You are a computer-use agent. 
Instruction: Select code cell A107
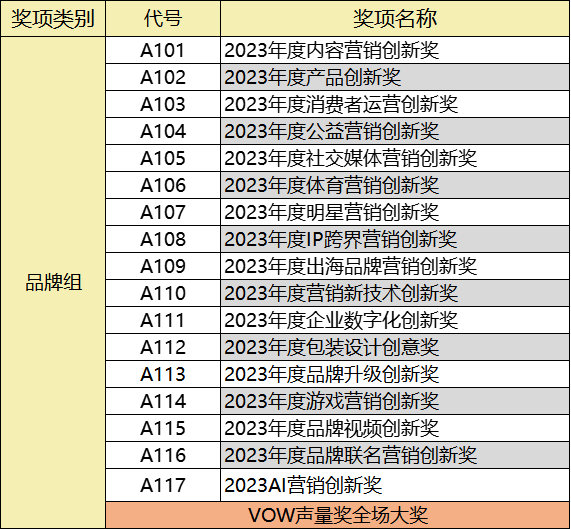click(x=163, y=212)
